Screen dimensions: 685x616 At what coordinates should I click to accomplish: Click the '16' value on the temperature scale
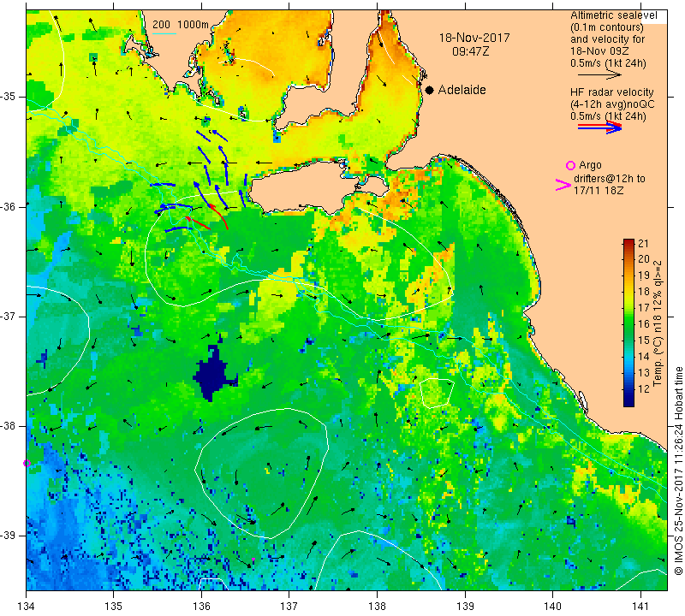[643, 324]
